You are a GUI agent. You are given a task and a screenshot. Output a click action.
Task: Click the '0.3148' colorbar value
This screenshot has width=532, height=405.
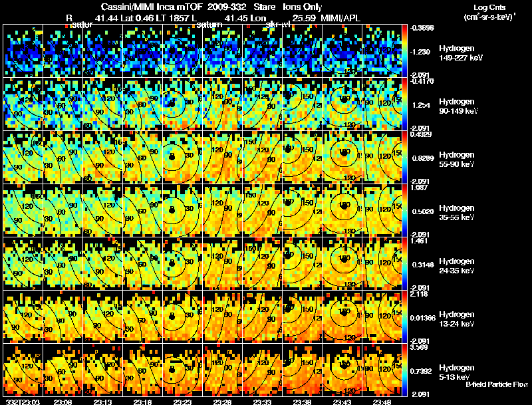tap(423, 265)
